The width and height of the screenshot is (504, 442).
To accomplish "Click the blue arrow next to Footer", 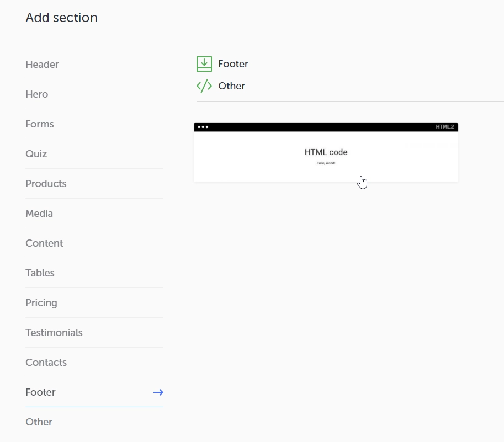I will coord(158,392).
